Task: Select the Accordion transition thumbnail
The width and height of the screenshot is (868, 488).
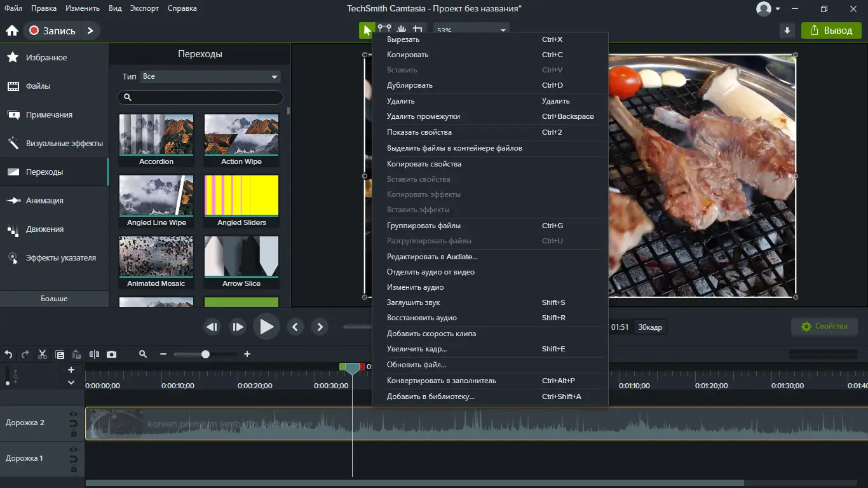Action: tap(156, 135)
